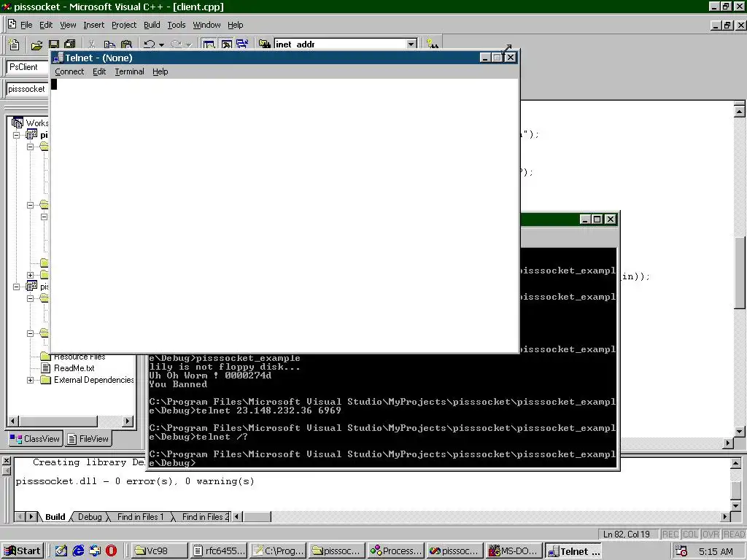
Task: Open the Tools menu in Visual C++
Action: click(177, 25)
